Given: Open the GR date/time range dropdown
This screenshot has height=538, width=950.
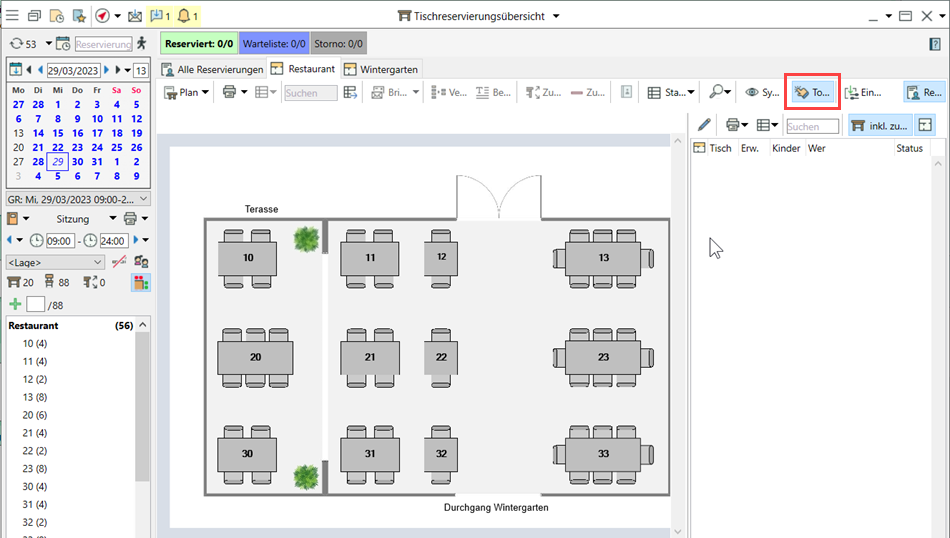Looking at the screenshot, I should click(x=78, y=198).
